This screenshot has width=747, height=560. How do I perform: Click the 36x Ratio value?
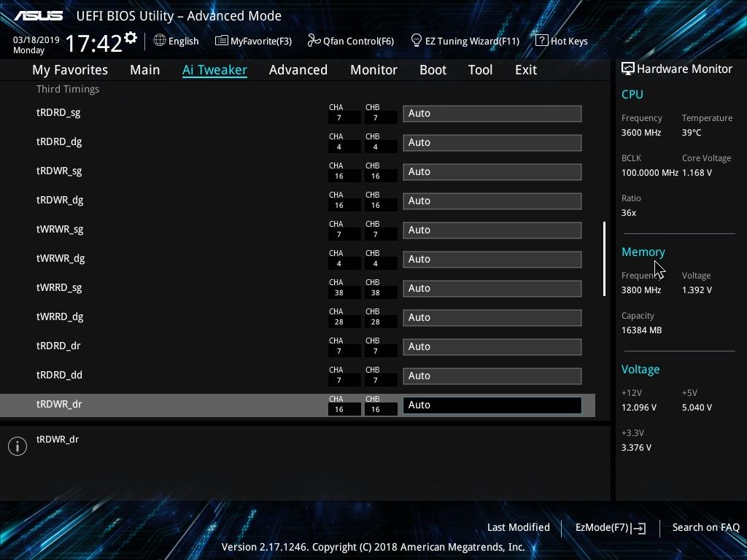628,213
